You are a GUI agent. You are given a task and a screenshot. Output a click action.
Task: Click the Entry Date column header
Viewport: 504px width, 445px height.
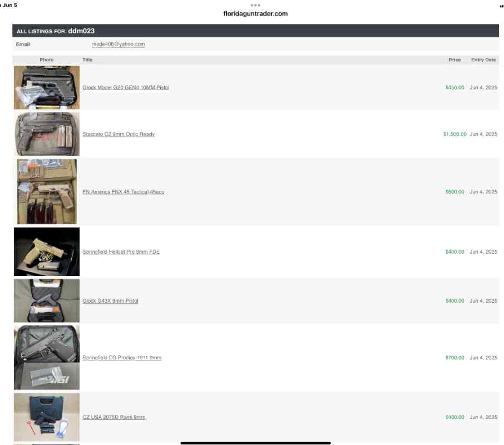[x=483, y=60]
